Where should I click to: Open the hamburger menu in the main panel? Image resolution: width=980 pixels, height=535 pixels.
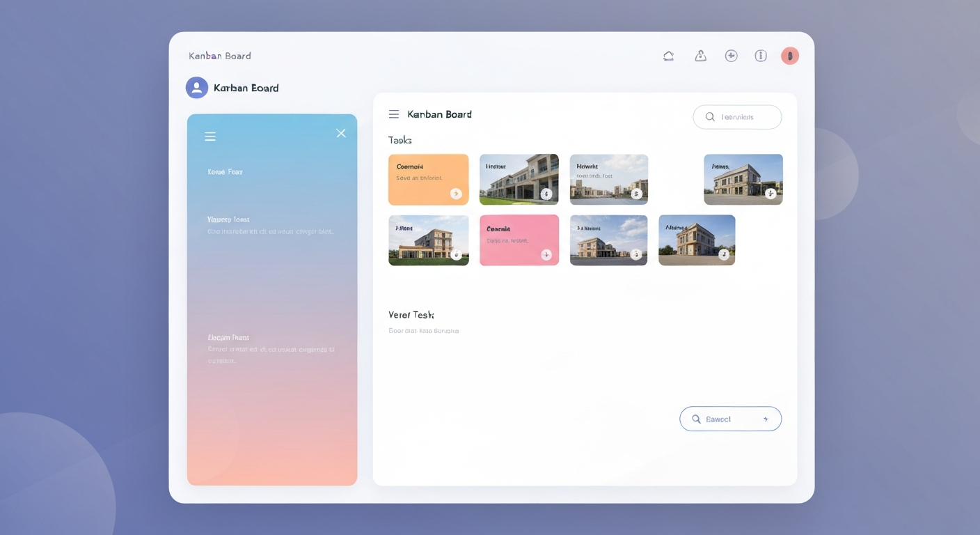pyautogui.click(x=394, y=114)
